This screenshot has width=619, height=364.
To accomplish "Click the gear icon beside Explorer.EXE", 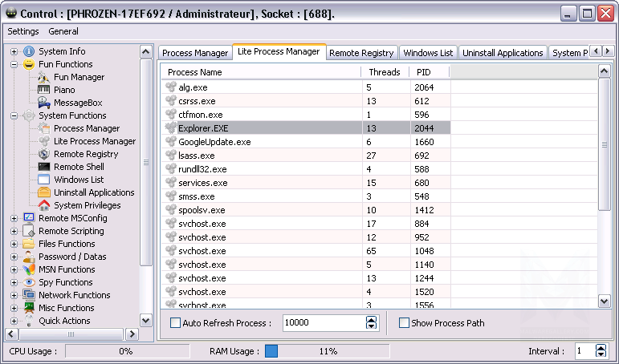I will coord(170,127).
